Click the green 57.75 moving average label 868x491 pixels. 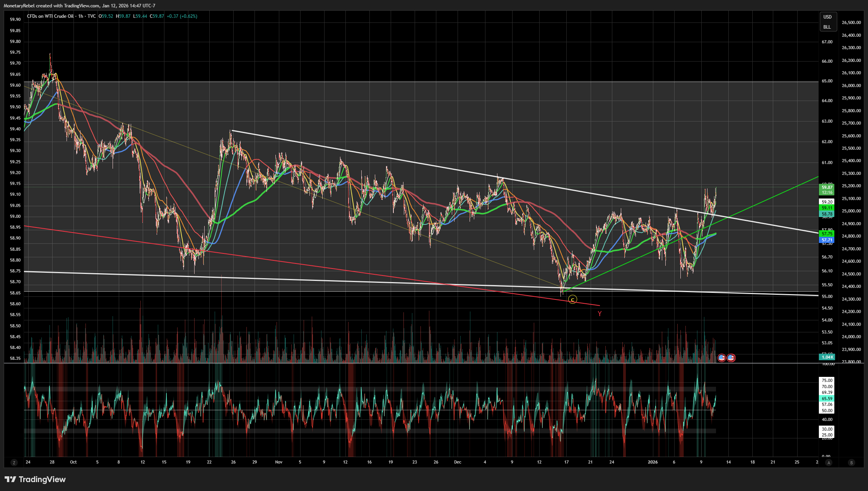point(827,234)
